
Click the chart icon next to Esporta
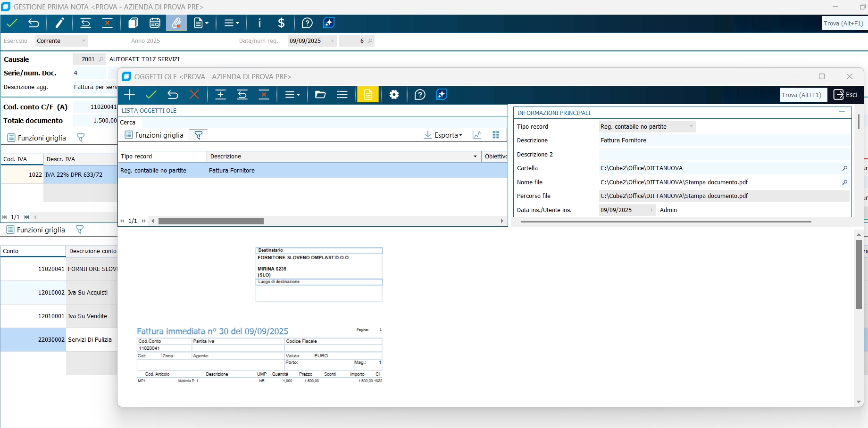(x=477, y=135)
